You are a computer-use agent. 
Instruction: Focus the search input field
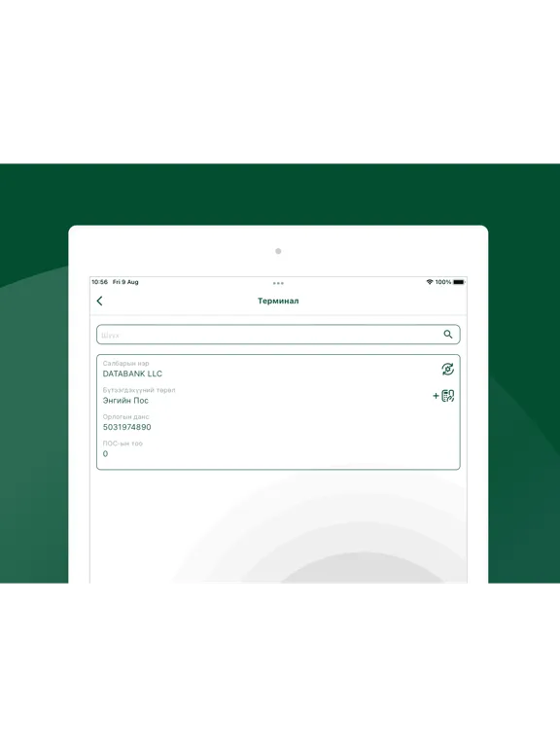point(278,335)
